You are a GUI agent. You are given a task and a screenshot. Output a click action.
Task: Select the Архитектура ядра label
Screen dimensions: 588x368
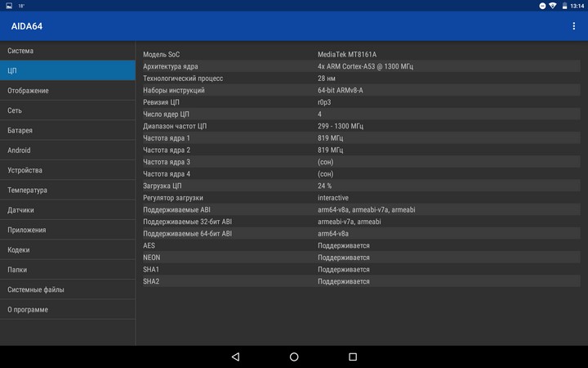[x=170, y=66]
